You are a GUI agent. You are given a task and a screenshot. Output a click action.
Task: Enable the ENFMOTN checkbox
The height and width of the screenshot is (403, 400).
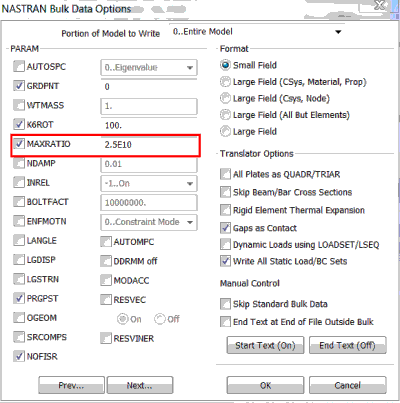19,221
